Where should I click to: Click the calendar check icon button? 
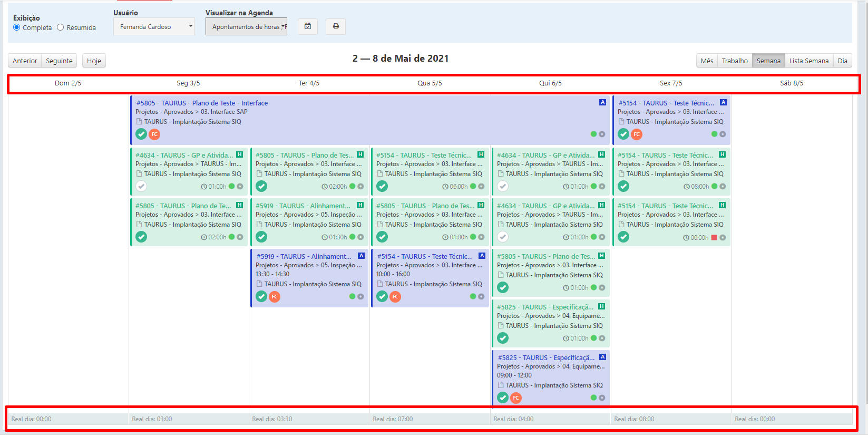click(x=308, y=26)
